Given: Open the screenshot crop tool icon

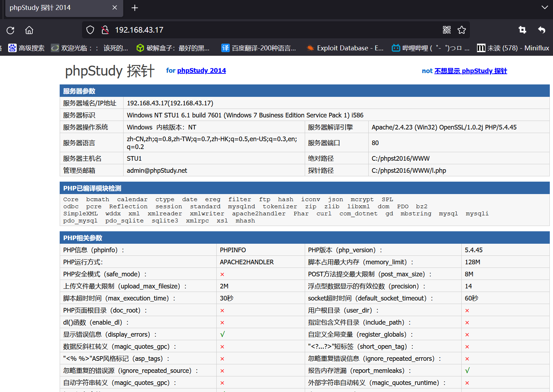Looking at the screenshot, I should pyautogui.click(x=522, y=30).
